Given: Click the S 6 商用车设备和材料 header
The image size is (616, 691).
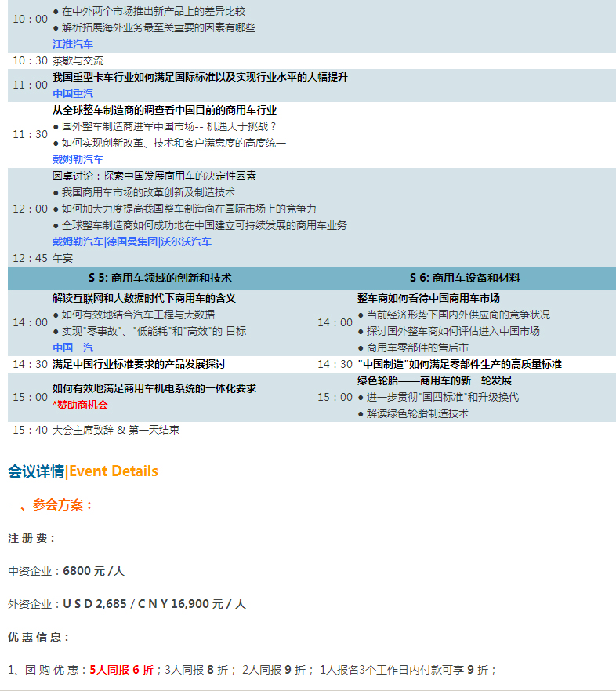Looking at the screenshot, I should click(465, 278).
